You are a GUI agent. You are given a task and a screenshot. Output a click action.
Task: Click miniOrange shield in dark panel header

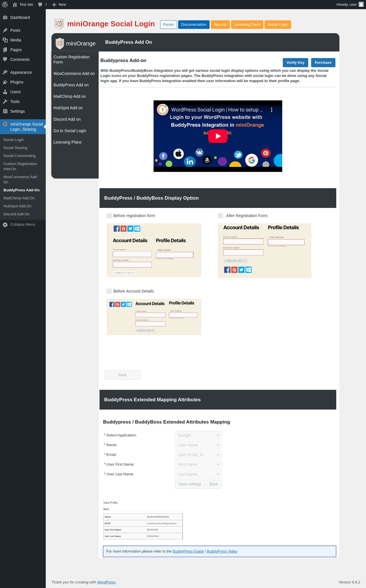click(x=60, y=43)
